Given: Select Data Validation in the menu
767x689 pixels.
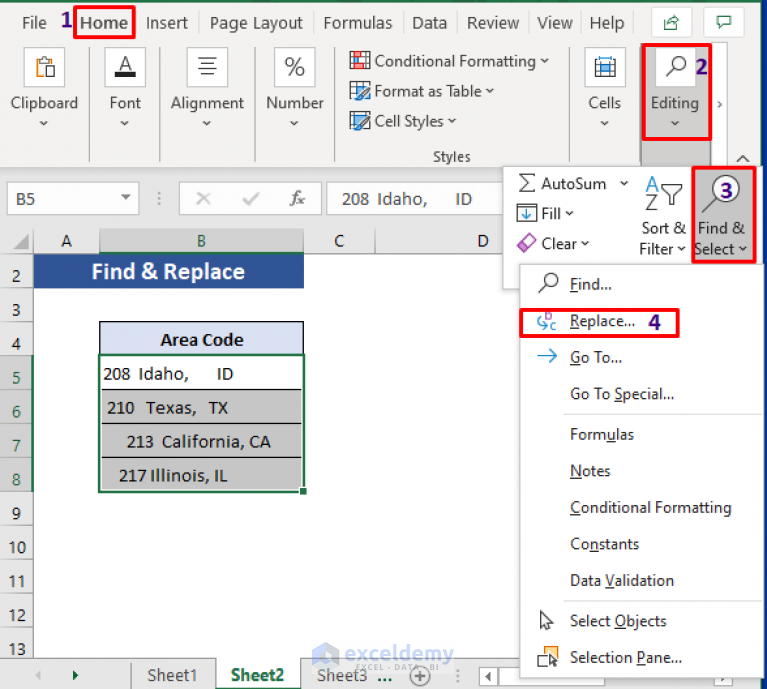Looking at the screenshot, I should coord(641,580).
